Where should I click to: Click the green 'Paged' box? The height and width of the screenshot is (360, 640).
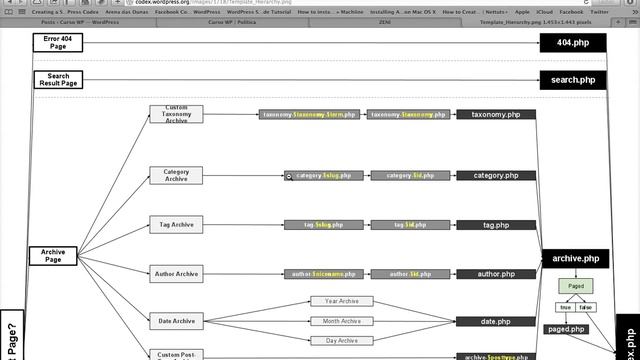coord(576,286)
